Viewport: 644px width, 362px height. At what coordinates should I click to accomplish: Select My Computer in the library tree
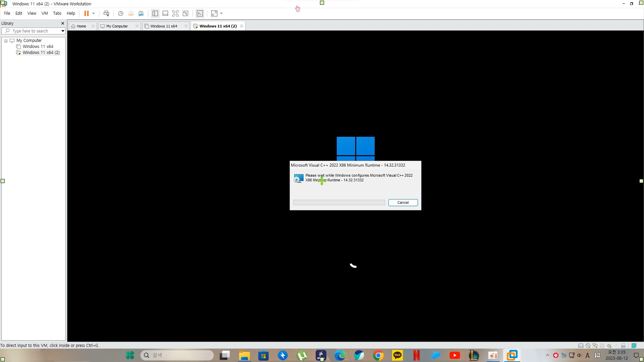29,41
